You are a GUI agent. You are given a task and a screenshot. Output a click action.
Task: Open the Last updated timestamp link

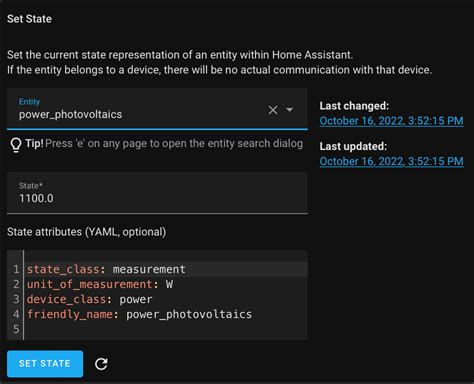pyautogui.click(x=391, y=161)
